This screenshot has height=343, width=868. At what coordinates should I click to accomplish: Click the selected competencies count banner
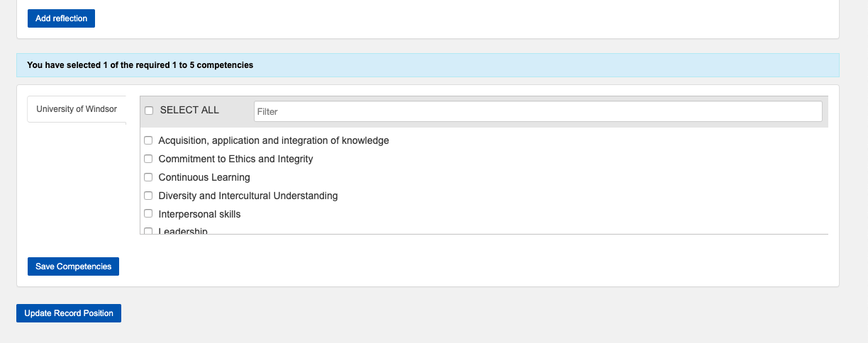coord(428,65)
